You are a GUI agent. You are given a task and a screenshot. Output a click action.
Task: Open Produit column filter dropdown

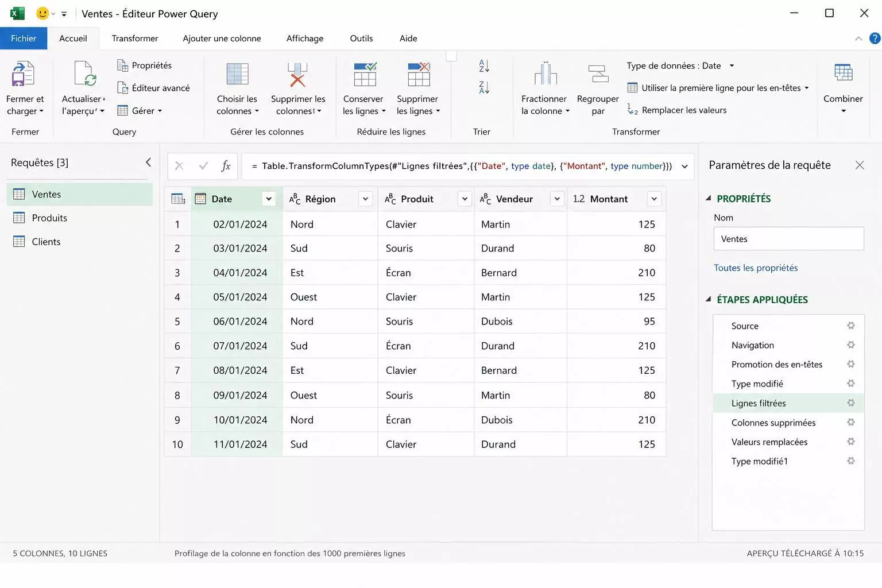coord(465,199)
